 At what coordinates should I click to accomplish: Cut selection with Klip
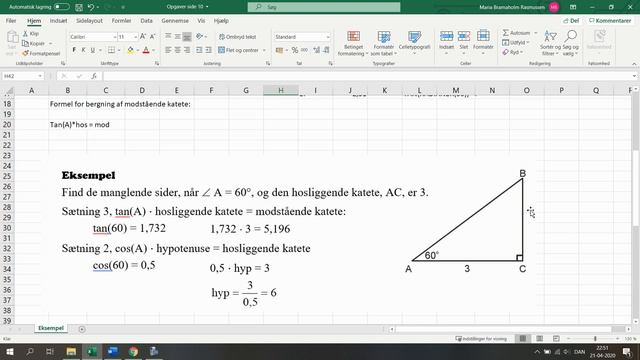(x=31, y=33)
